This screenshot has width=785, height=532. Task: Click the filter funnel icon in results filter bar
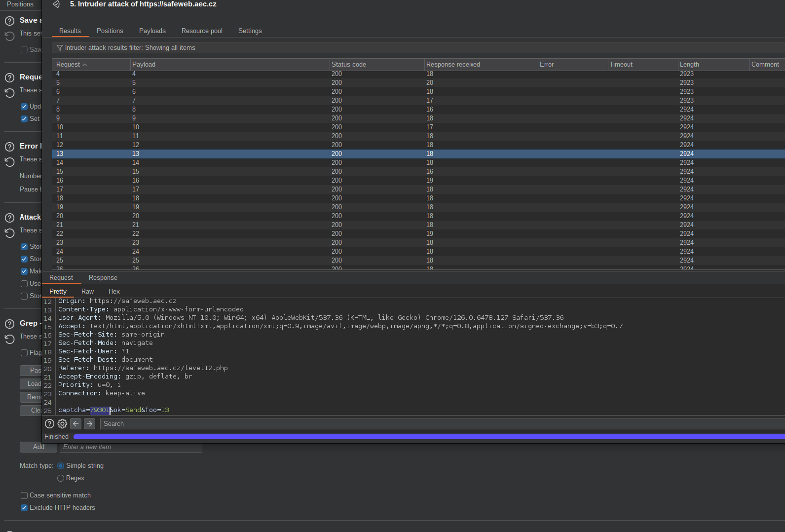click(x=60, y=48)
